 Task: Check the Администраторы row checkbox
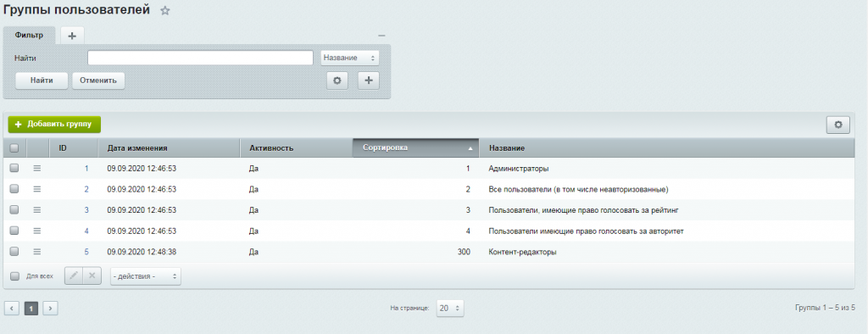click(14, 168)
